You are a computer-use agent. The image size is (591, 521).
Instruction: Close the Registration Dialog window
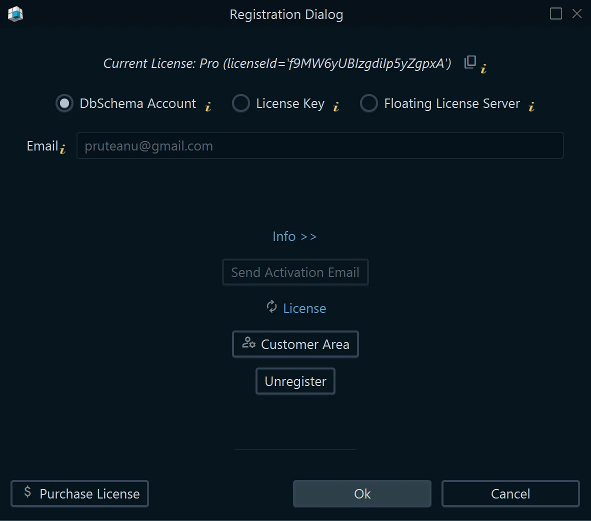(x=577, y=14)
